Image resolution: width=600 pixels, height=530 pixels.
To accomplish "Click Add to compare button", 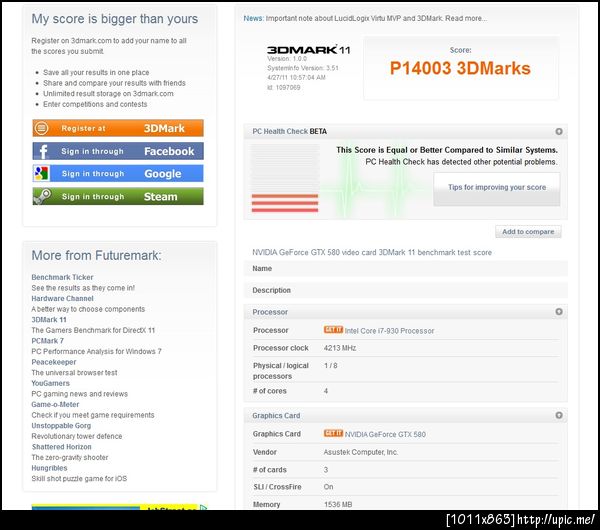I will pyautogui.click(x=528, y=232).
